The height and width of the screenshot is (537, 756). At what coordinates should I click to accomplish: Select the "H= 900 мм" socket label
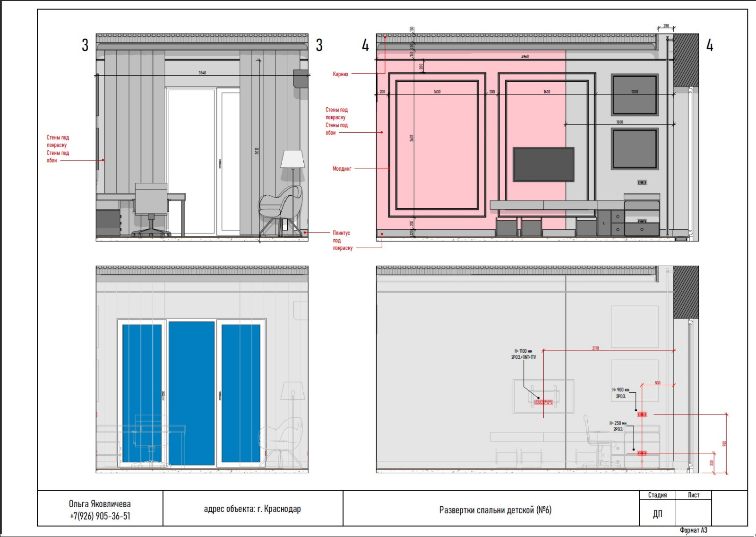[620, 390]
